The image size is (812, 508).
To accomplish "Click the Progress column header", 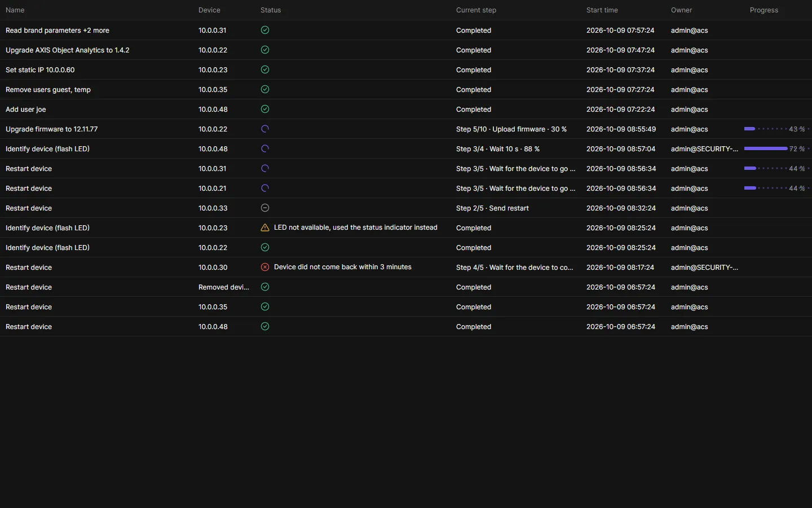I will (x=764, y=10).
